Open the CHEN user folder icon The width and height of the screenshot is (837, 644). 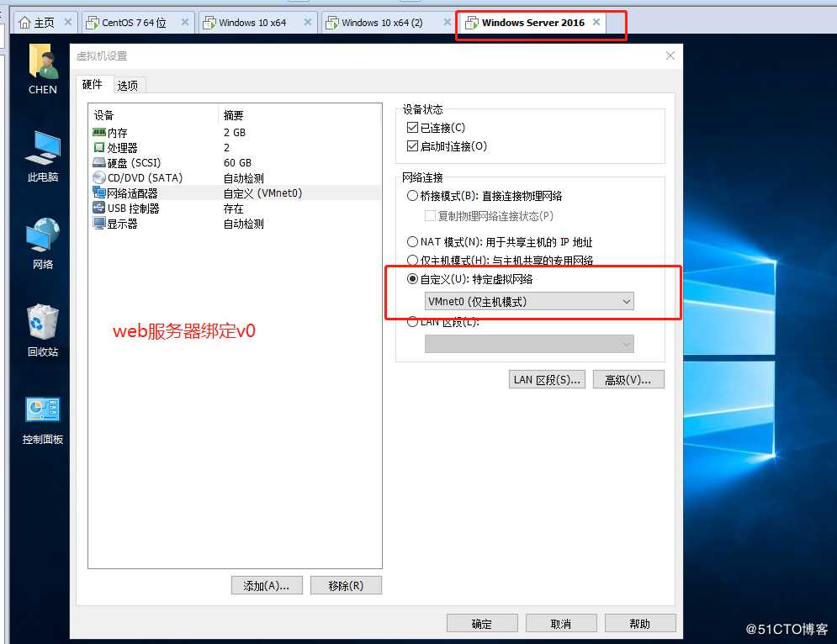tap(43, 61)
